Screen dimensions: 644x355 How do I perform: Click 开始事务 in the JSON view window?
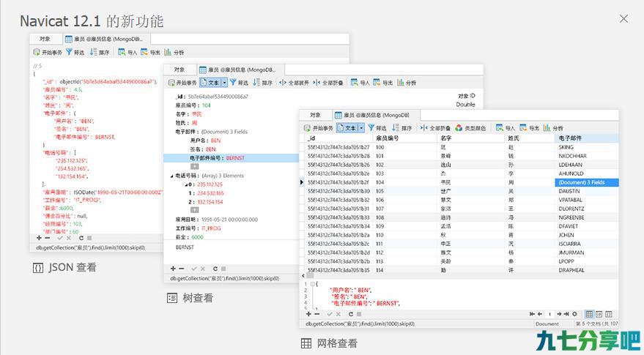point(48,53)
